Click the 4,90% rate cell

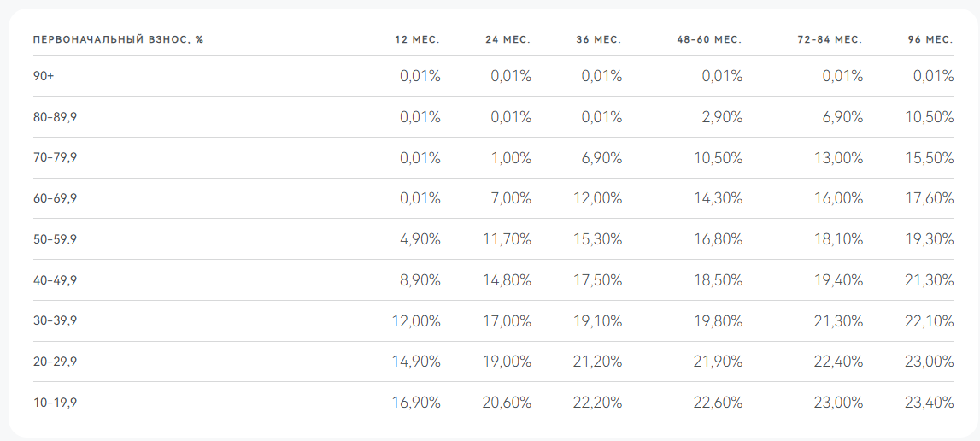tap(420, 239)
